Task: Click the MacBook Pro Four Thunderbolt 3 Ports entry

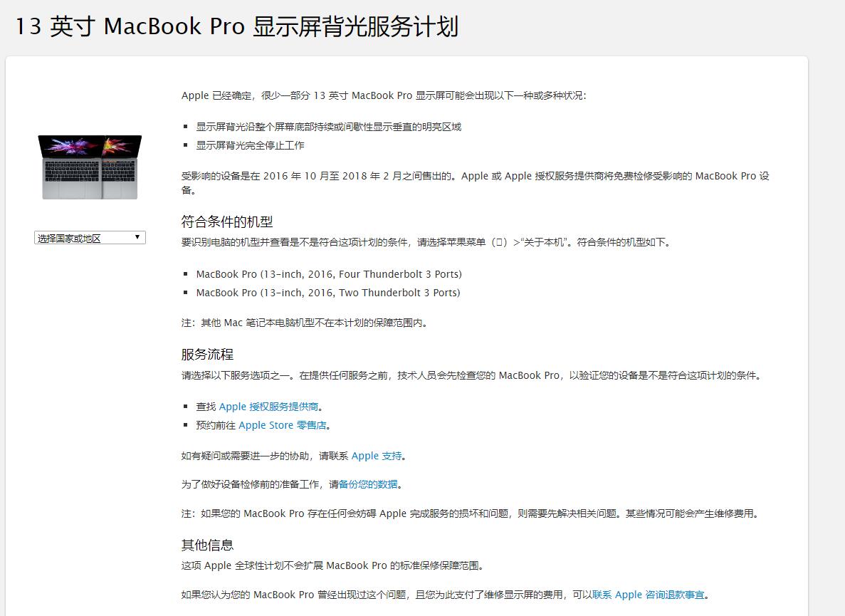Action: pos(327,274)
